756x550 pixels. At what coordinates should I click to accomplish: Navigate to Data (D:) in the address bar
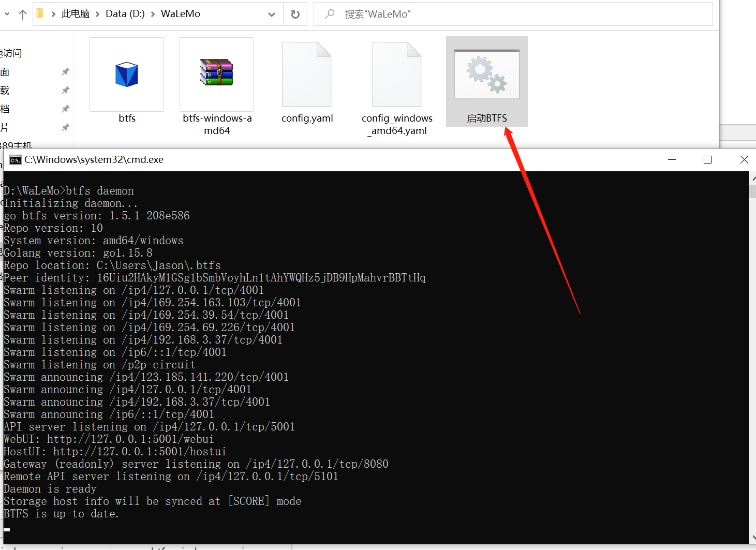click(x=125, y=14)
